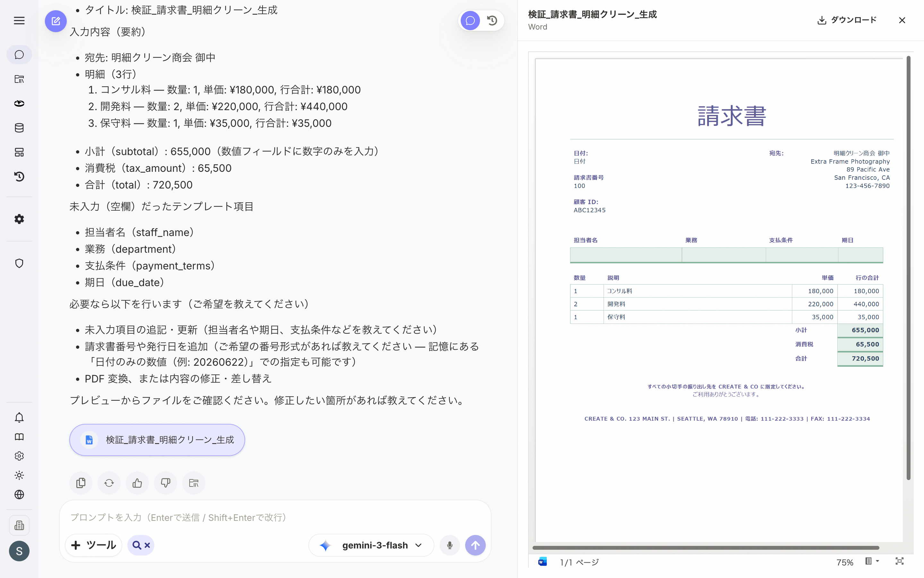Open the library folder icon in the sidebar
Viewport: 924px width, 578px height.
pyautogui.click(x=19, y=79)
